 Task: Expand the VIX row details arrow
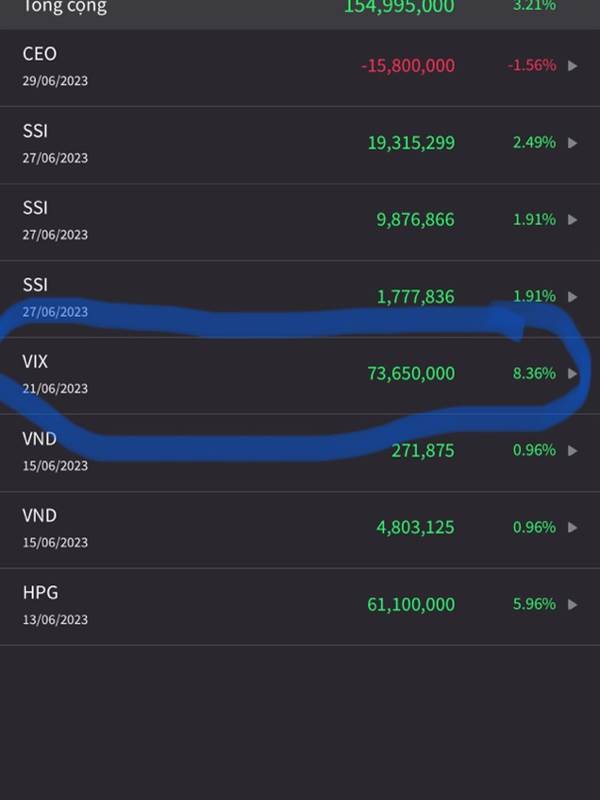[573, 374]
